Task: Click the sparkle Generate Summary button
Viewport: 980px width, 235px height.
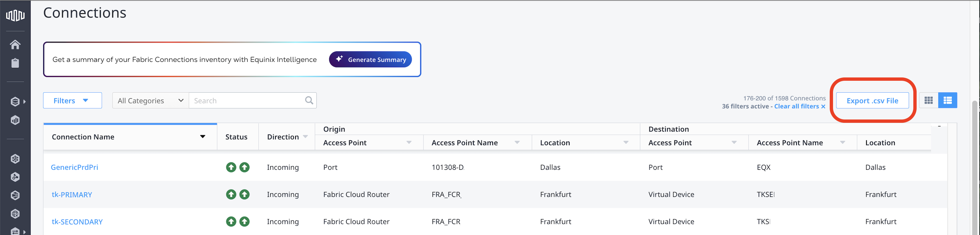Action: point(370,60)
